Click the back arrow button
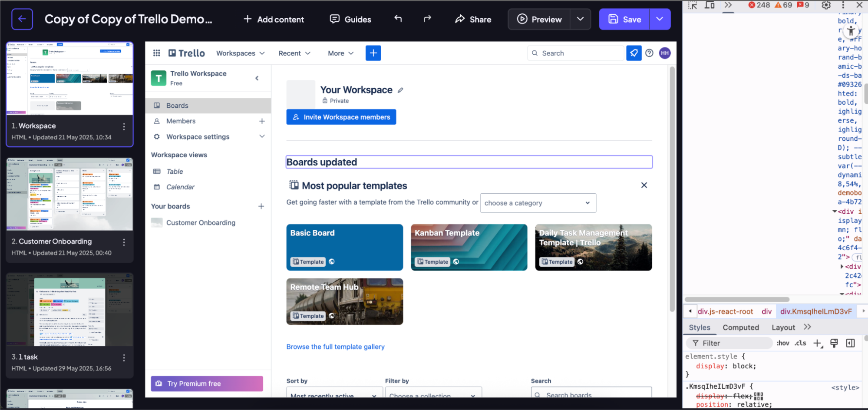This screenshot has width=868, height=410. [x=22, y=19]
